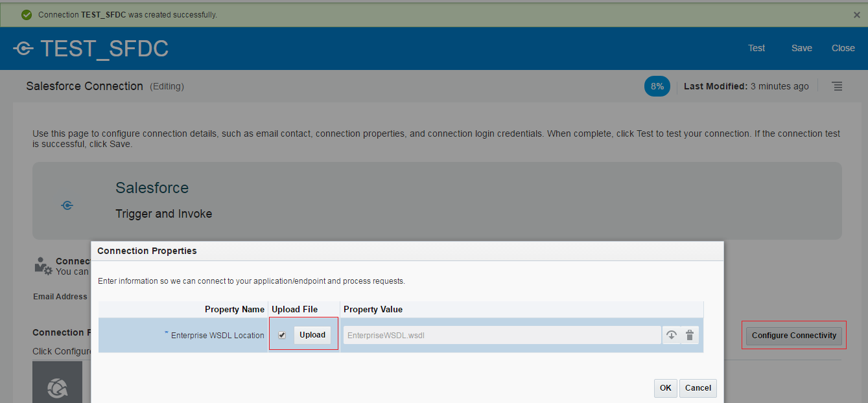Open the hamburger menu icon near Last Modified
Viewport: 868px width, 403px height.
(838, 86)
